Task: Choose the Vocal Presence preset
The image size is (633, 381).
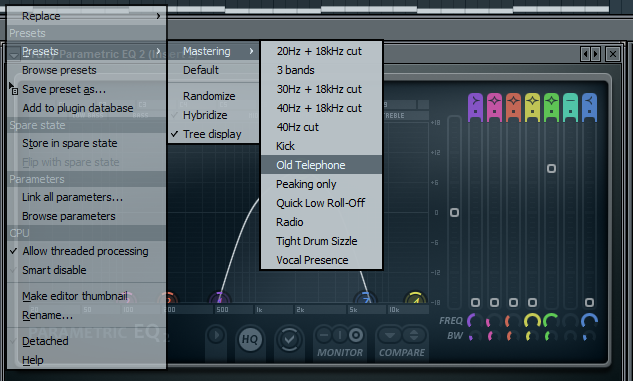Action: point(321,260)
